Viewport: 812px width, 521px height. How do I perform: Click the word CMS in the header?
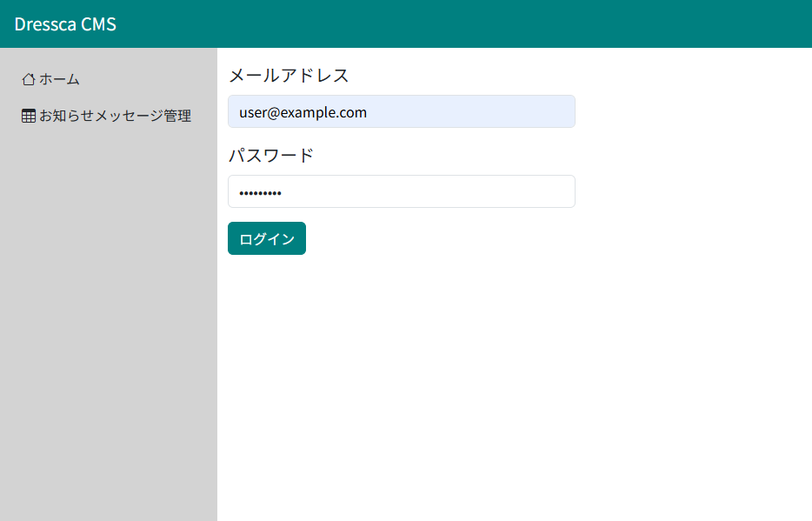(x=98, y=24)
